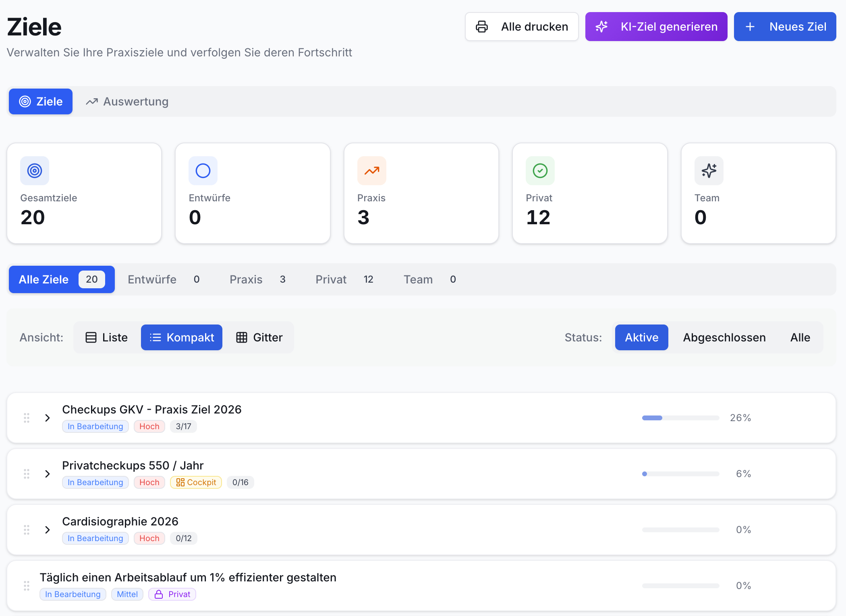Screen dimensions: 846x616
Task: Click the Privat lock badge
Action: pos(172,594)
